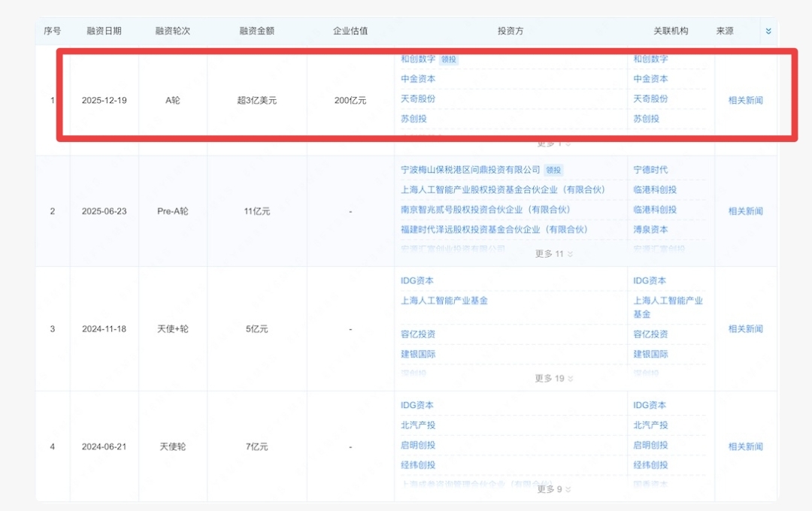Open 容亿投资 in 关联机构 column
Screen dimensions: 812x511
(x=650, y=334)
